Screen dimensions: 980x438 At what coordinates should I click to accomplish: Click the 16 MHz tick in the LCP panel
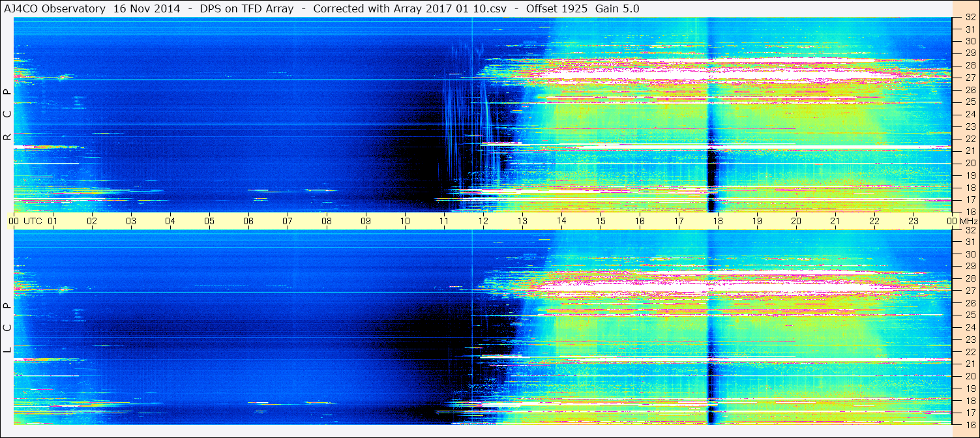[x=970, y=424]
